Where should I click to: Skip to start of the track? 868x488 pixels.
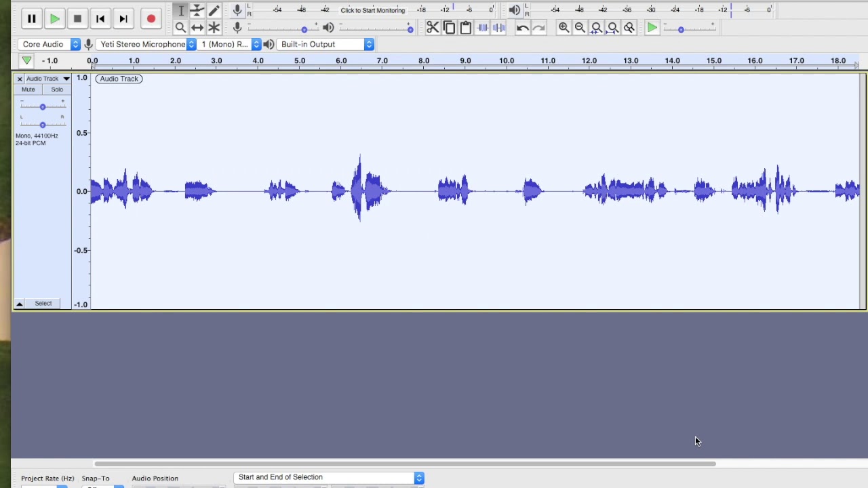tap(100, 19)
